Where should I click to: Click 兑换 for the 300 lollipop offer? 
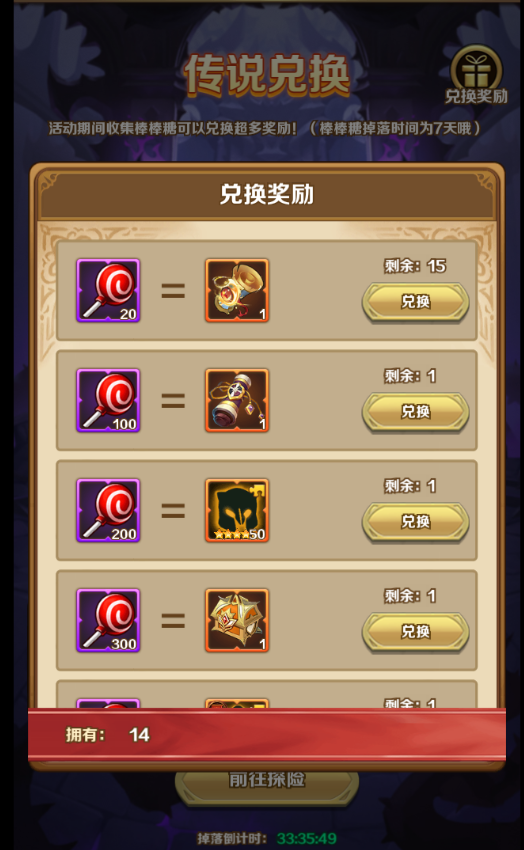tap(416, 632)
